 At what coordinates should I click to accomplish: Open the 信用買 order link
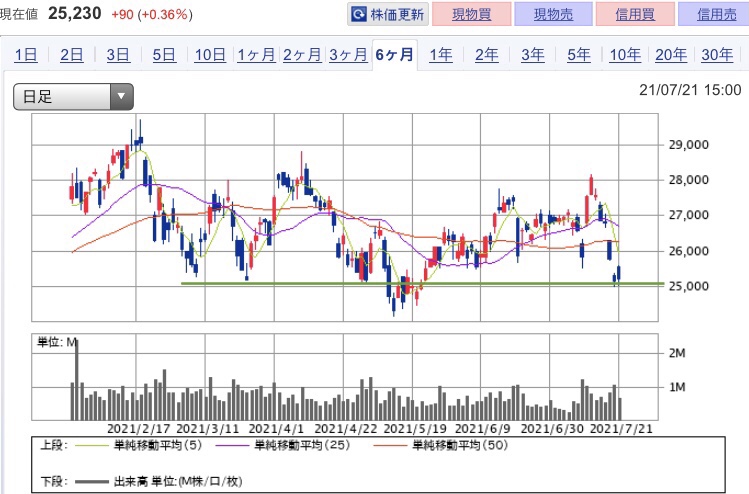click(635, 14)
